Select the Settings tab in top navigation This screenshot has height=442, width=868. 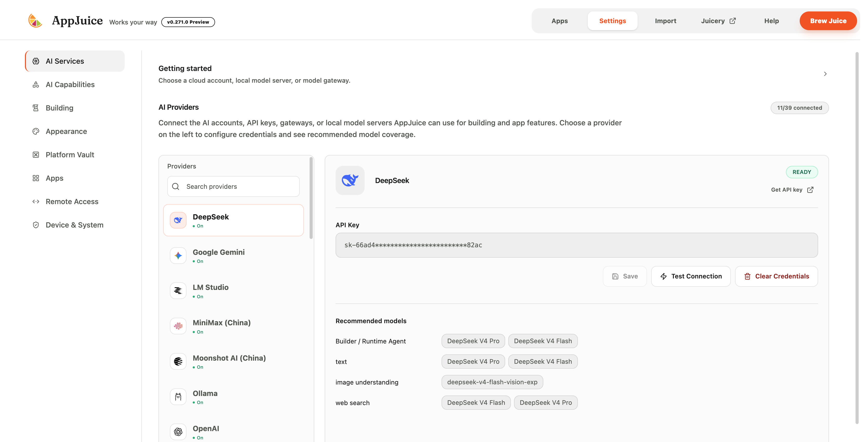(612, 21)
